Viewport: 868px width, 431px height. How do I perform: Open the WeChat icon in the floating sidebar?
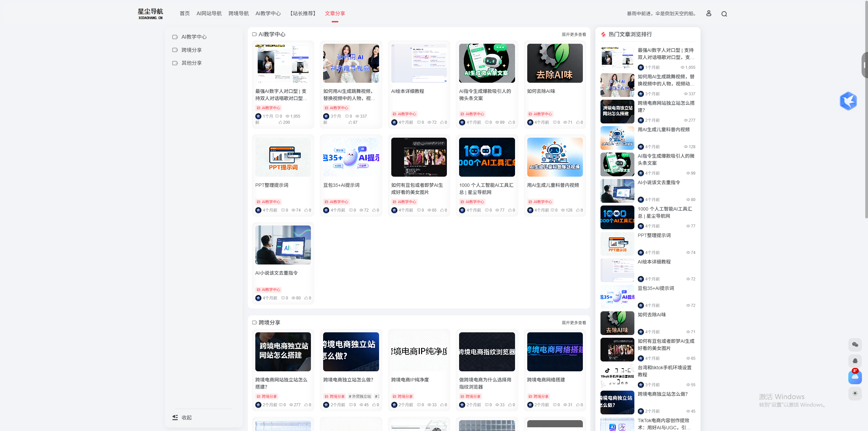click(855, 345)
